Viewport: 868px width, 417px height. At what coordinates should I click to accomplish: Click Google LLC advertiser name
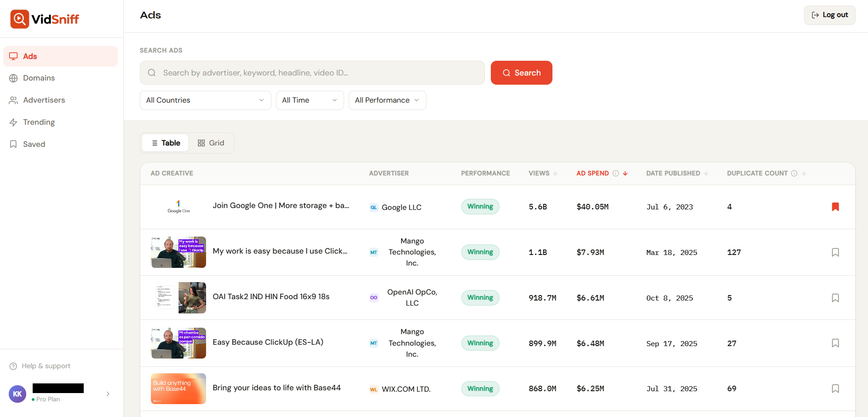402,208
